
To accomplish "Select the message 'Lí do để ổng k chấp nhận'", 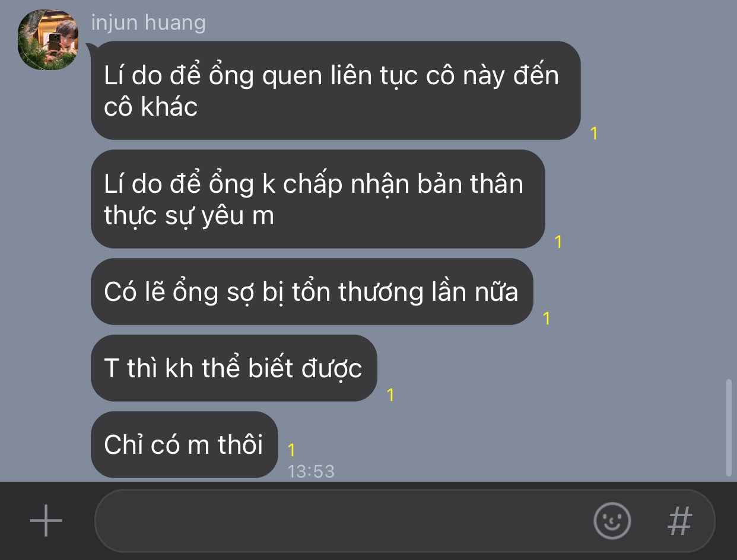I will [317, 199].
